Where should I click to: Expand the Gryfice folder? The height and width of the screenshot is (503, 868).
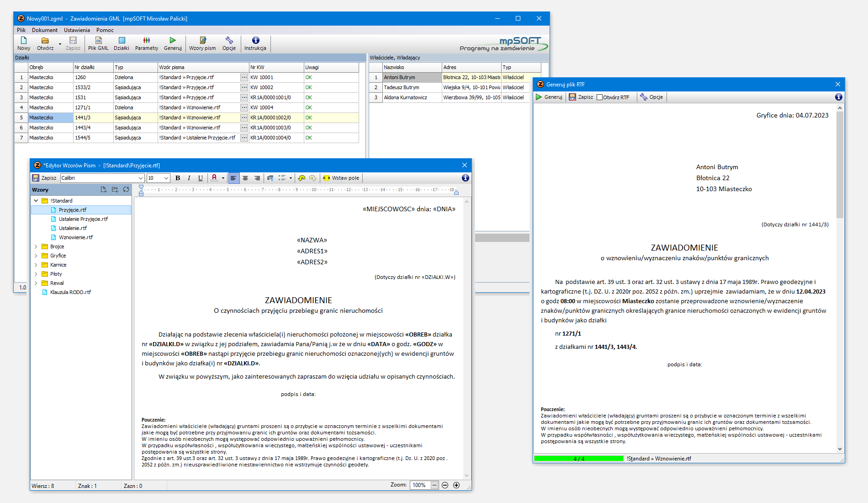[x=36, y=256]
